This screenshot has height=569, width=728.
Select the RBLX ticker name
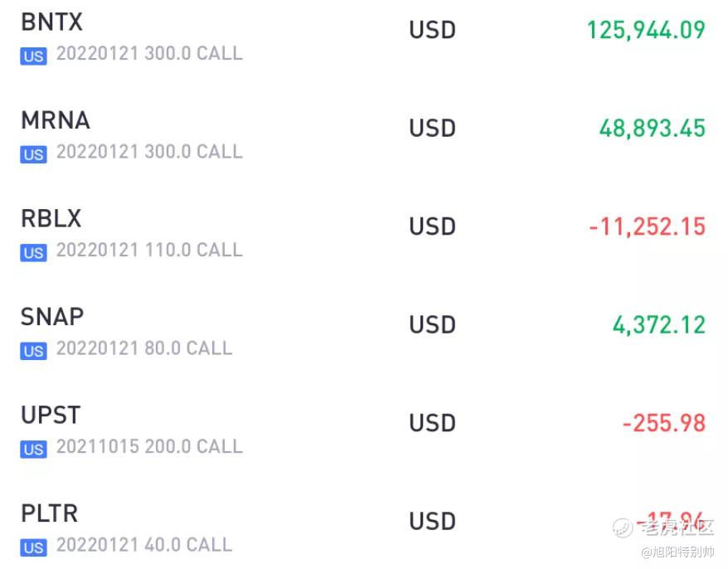coord(51,219)
